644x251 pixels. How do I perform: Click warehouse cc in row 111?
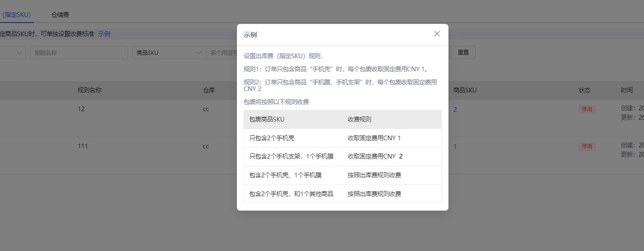(206, 146)
